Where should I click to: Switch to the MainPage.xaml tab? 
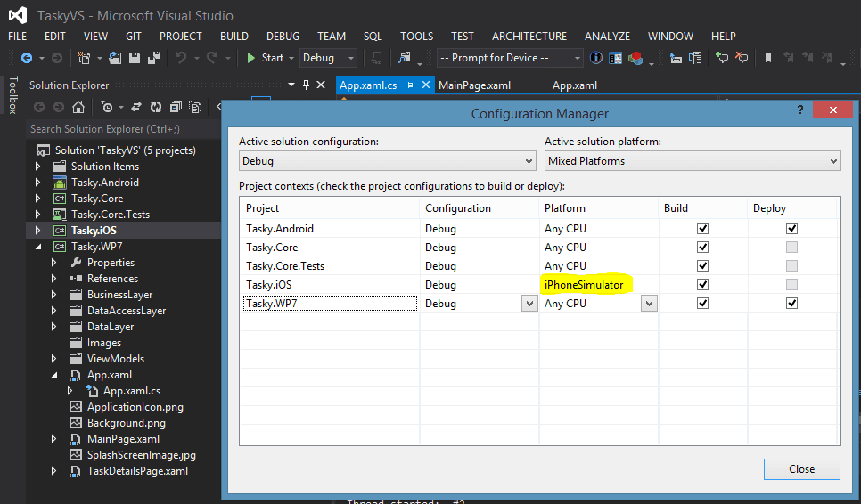tap(474, 85)
